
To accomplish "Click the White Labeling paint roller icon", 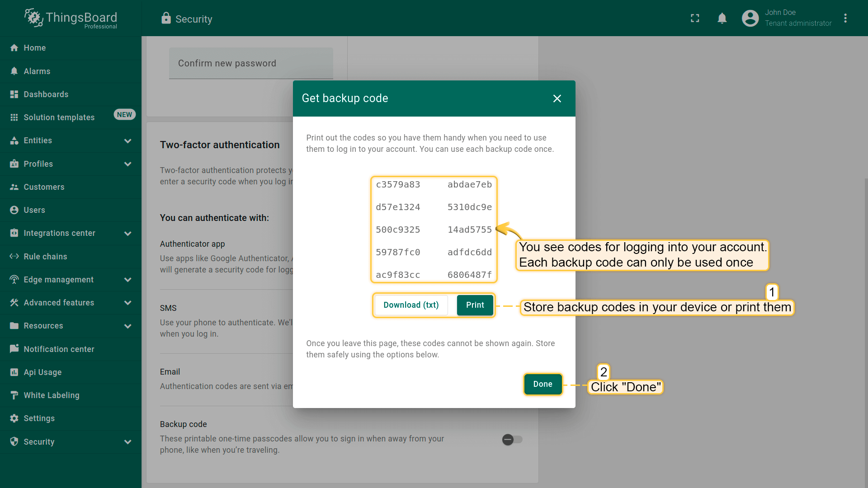I will click(x=14, y=395).
